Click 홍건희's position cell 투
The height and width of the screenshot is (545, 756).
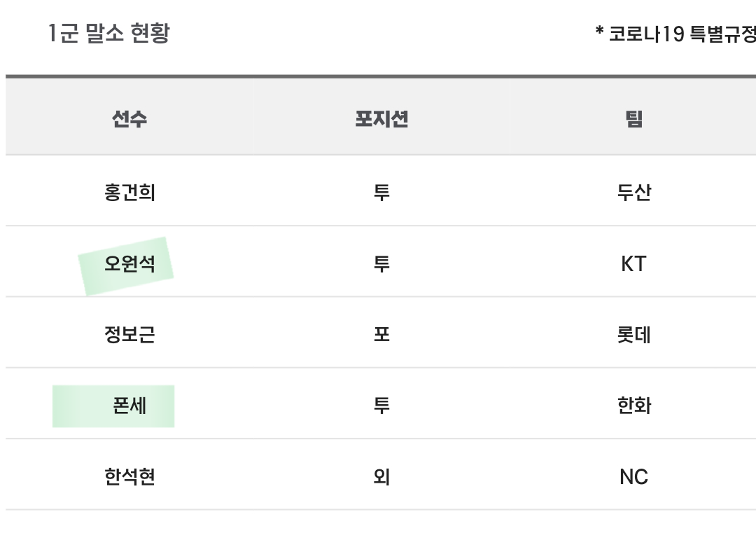(x=381, y=193)
